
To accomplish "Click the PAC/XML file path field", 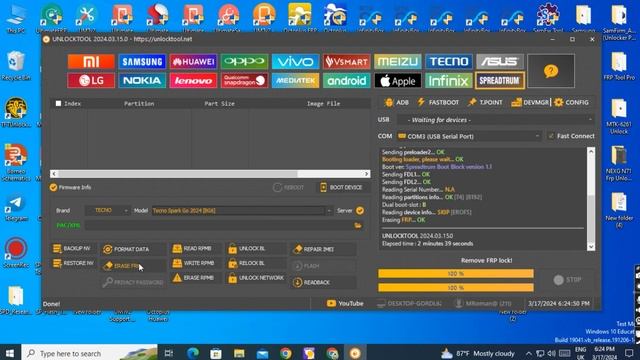I will tap(218, 225).
